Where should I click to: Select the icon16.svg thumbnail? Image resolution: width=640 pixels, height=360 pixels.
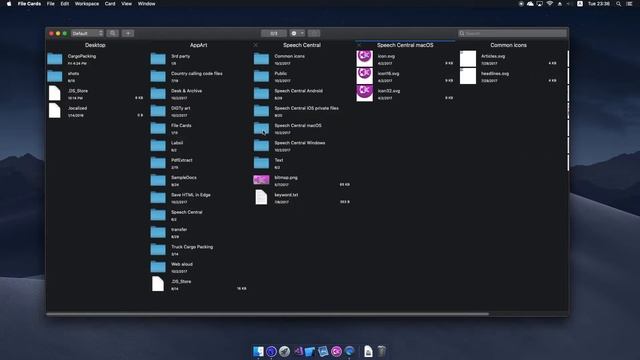pos(364,76)
